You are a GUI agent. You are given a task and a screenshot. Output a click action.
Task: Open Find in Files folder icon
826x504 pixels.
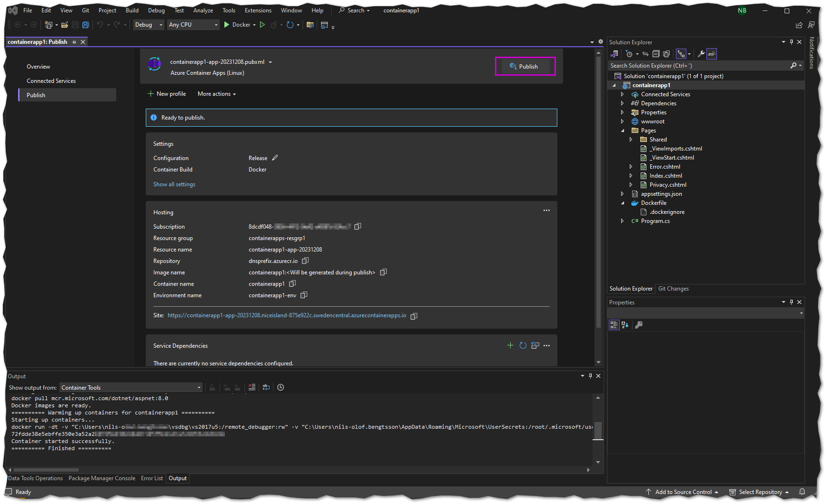pos(310,25)
